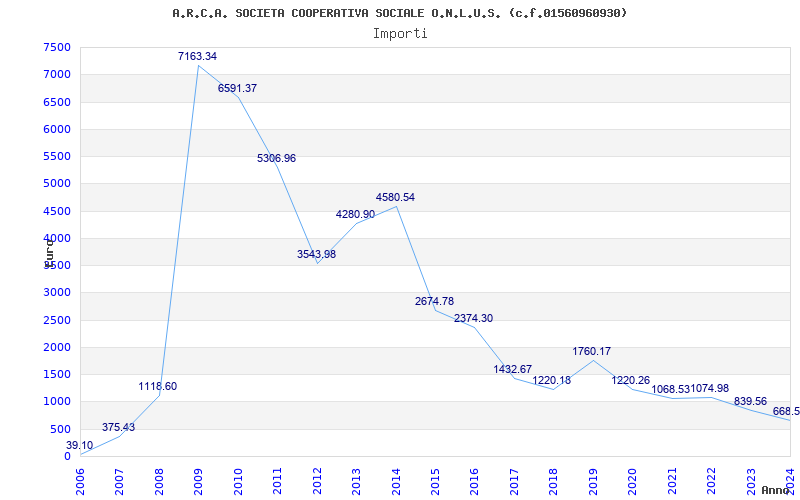Click the 2023 x-axis year label
Screen dimensions: 800x500
751,481
